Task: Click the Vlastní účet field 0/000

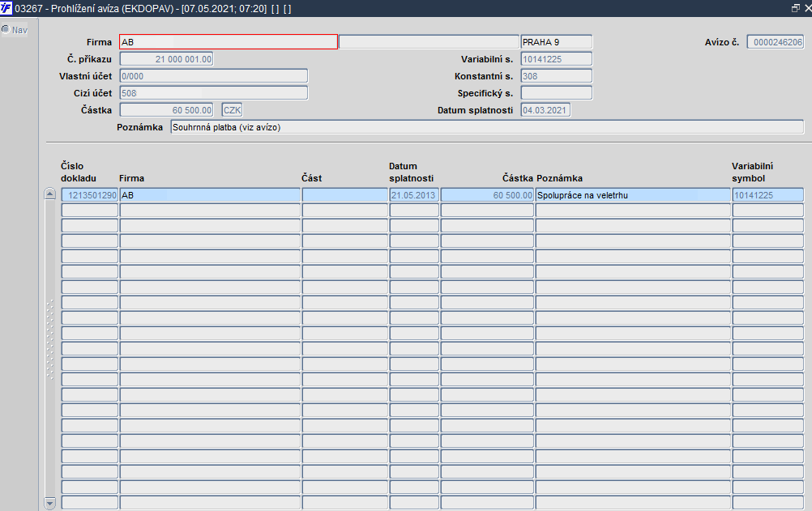Action: point(214,76)
